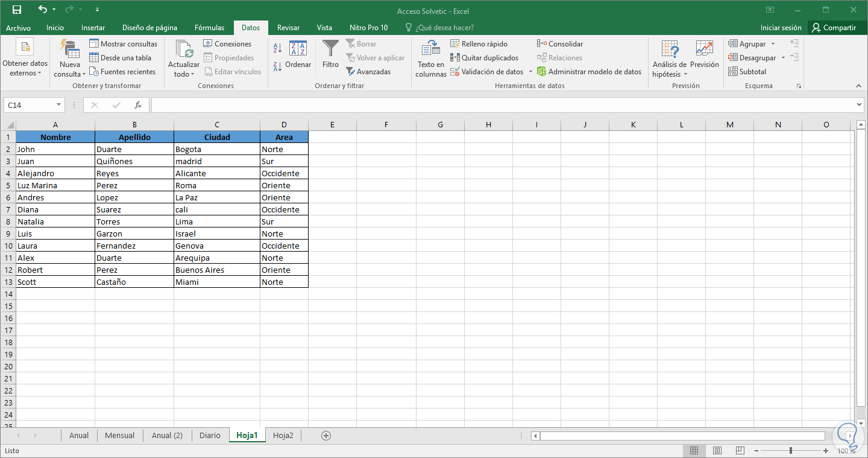Switch to Page Layout view in status bar
This screenshot has width=868, height=458.
pos(717,451)
